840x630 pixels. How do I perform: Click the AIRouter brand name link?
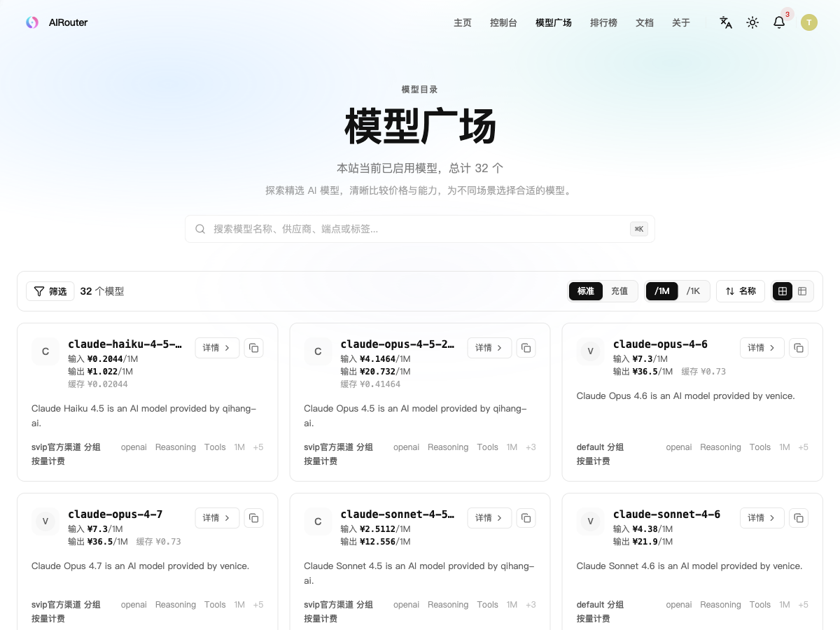[x=68, y=22]
